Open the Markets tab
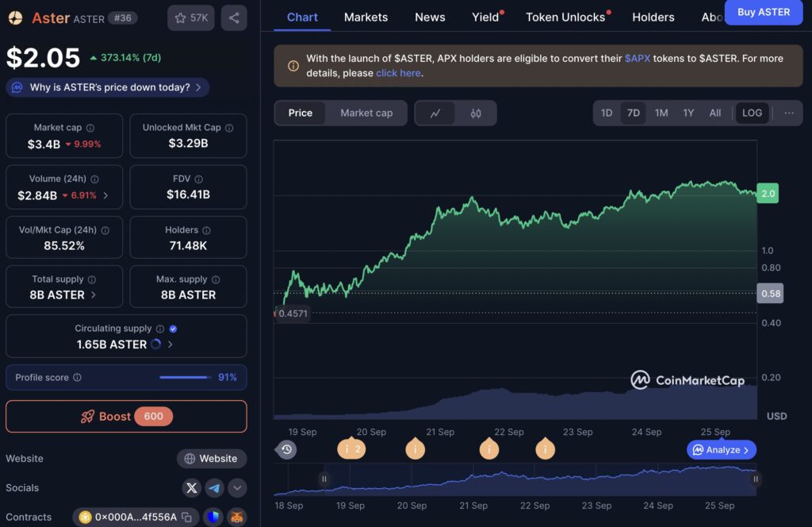Screen dimensions: 812x527 click(366, 17)
